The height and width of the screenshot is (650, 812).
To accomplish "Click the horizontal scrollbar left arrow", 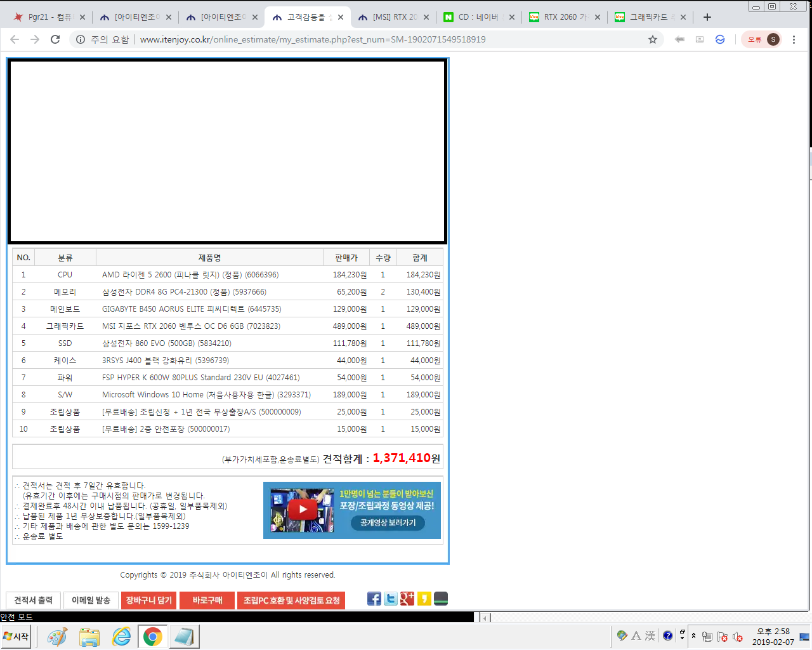I will (x=485, y=618).
